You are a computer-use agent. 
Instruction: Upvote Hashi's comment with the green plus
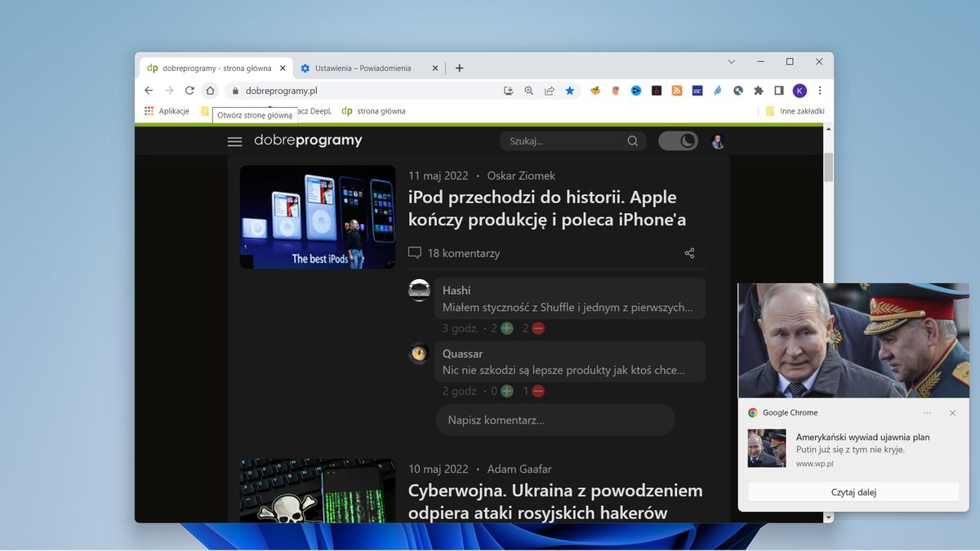[x=506, y=328]
